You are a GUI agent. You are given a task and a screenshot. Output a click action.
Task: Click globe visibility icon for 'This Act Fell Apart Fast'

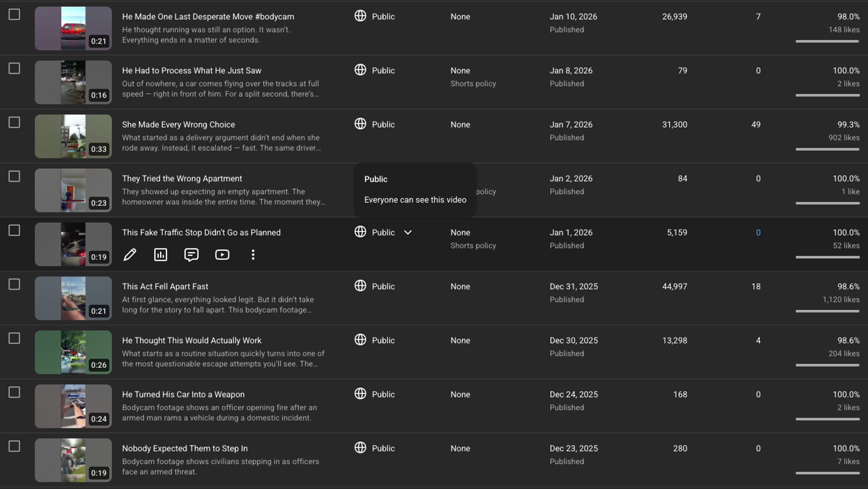click(360, 286)
